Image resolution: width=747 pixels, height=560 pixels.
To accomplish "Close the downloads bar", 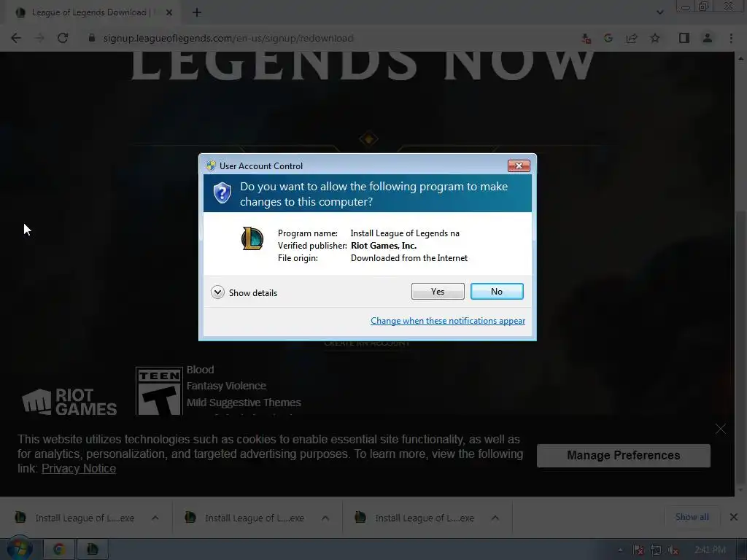I will (x=734, y=517).
